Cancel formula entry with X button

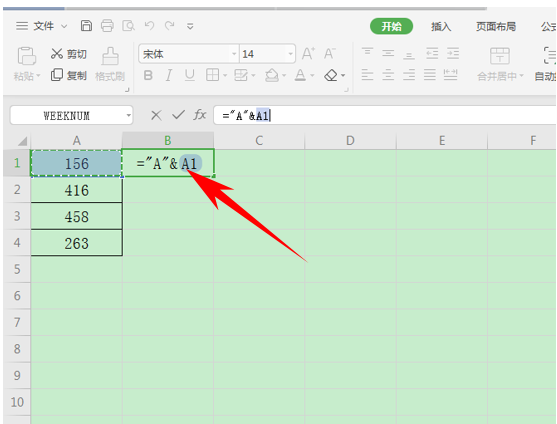click(x=156, y=115)
